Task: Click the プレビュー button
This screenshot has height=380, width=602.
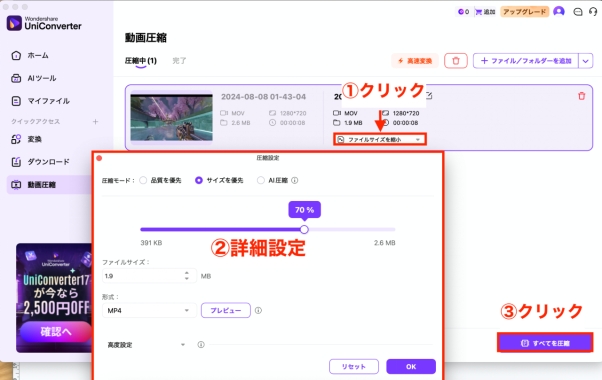Action: pos(226,310)
